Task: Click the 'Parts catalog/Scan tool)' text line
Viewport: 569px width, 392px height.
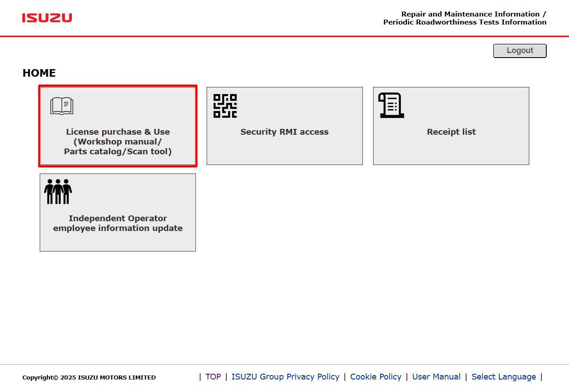Action: pos(118,152)
